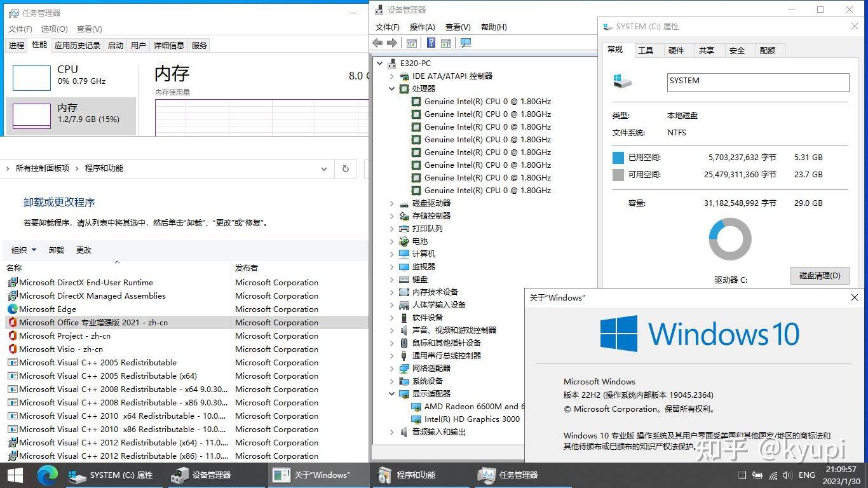The image size is (868, 488).
Task: Click the 卸载 uninstall button
Action: (57, 250)
